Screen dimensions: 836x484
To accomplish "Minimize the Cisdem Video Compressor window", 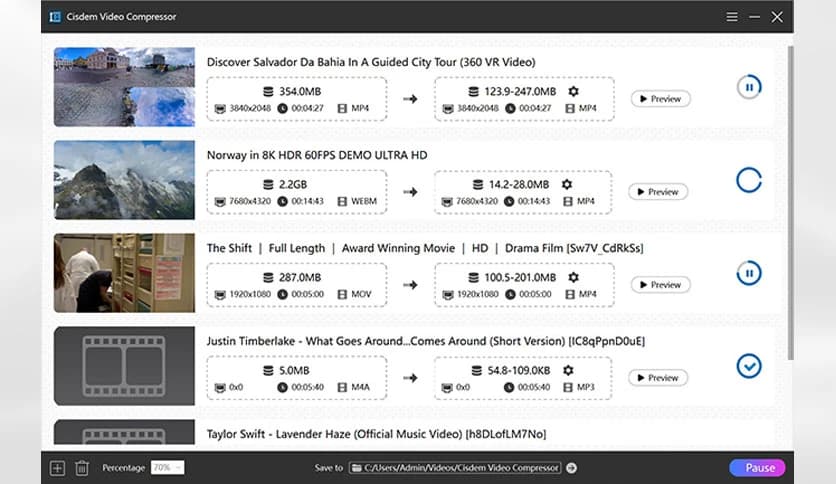I will tap(754, 17).
